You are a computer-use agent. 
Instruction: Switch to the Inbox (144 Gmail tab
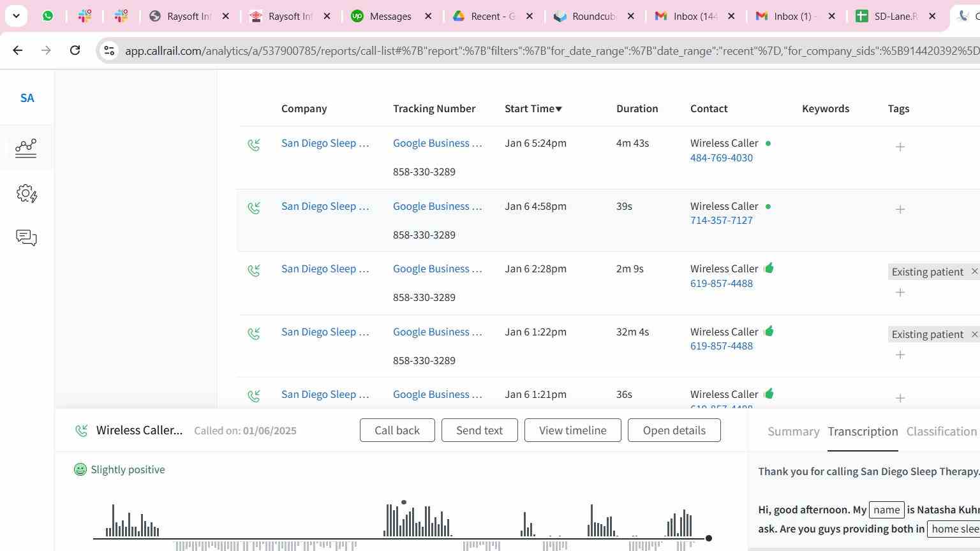(x=695, y=17)
